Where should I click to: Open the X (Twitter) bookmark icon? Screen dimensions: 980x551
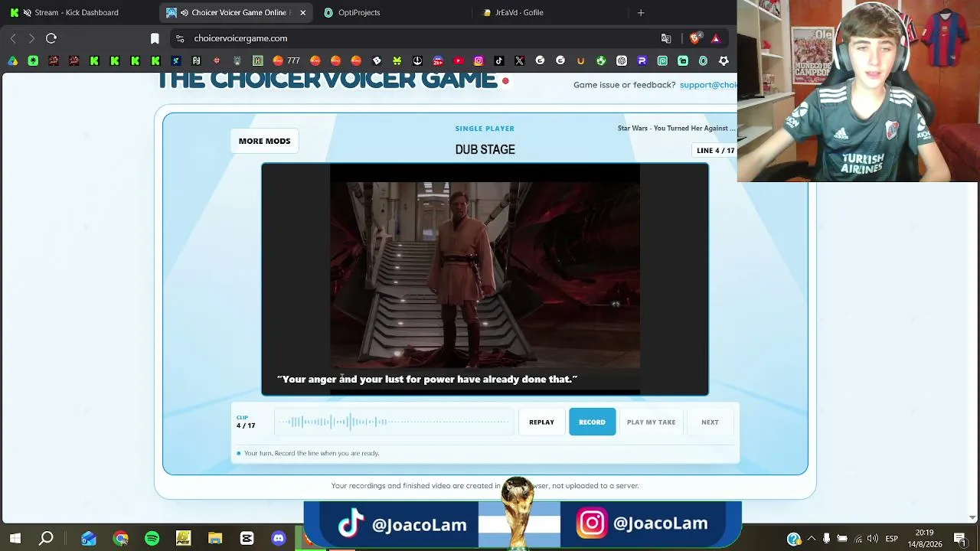click(x=520, y=60)
